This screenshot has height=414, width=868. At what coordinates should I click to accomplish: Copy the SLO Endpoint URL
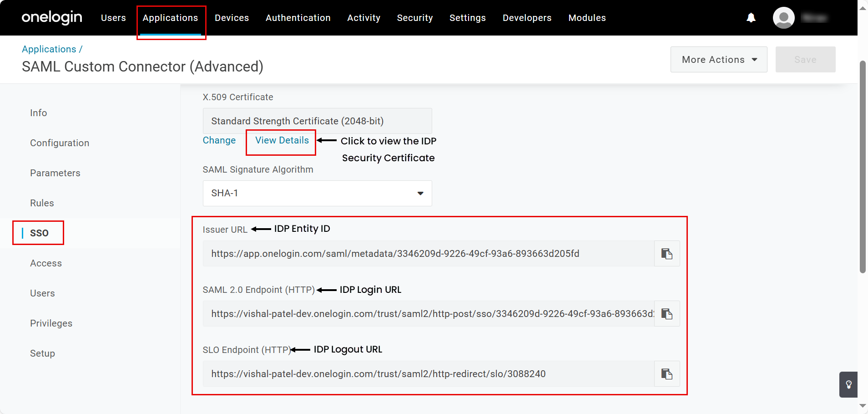pos(667,374)
